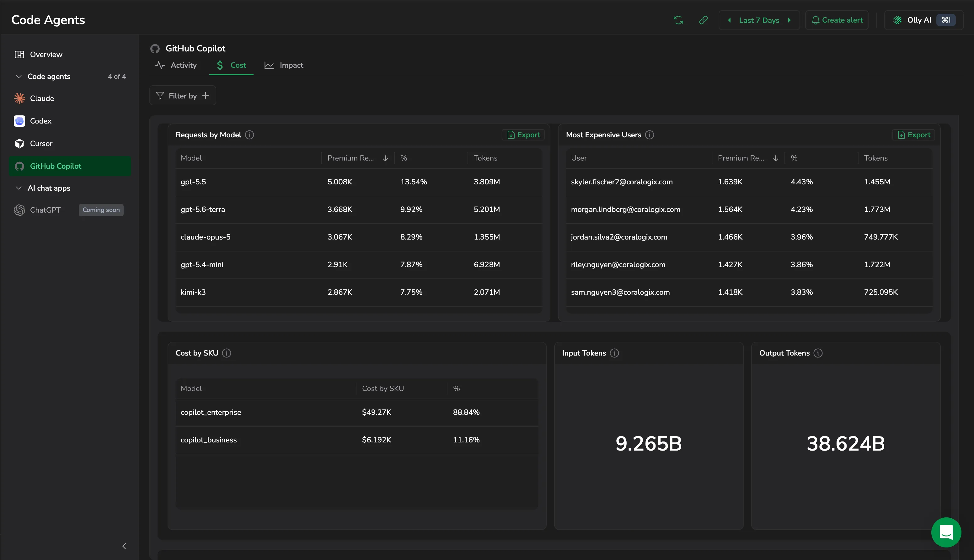The height and width of the screenshot is (560, 974).
Task: Show info for Most Expensive Users
Action: coord(650,135)
